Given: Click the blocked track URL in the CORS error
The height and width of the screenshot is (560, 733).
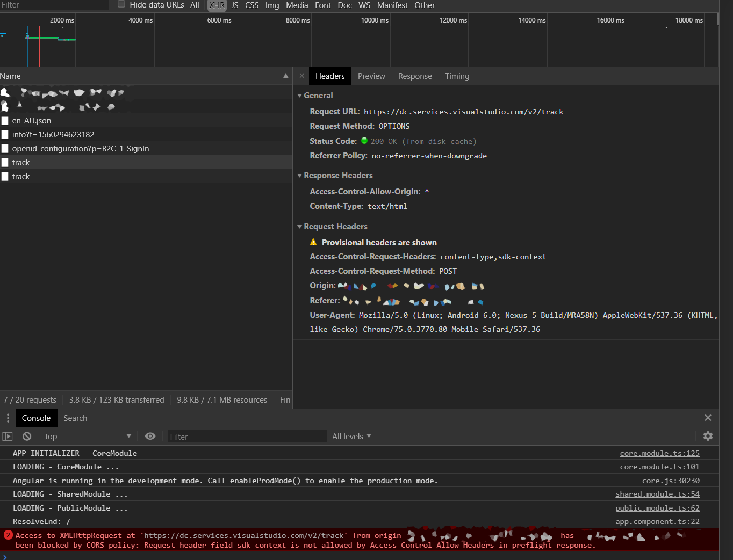Looking at the screenshot, I should click(x=243, y=535).
